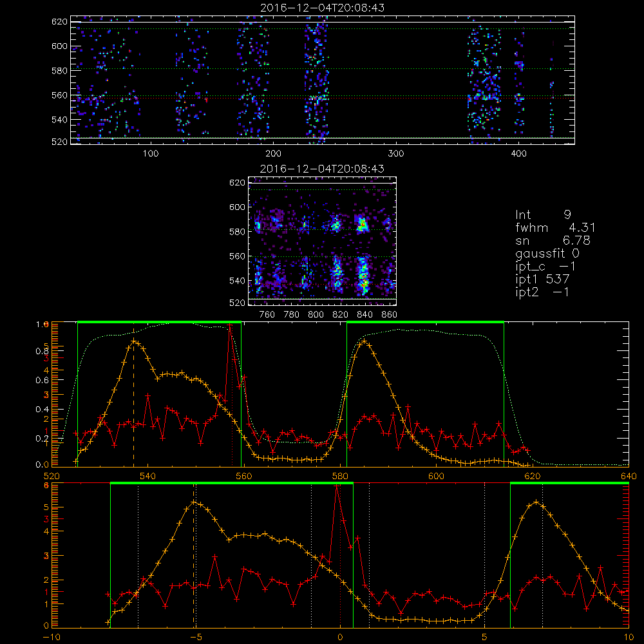Click x-axis label 10 on bottom plot

(629, 637)
